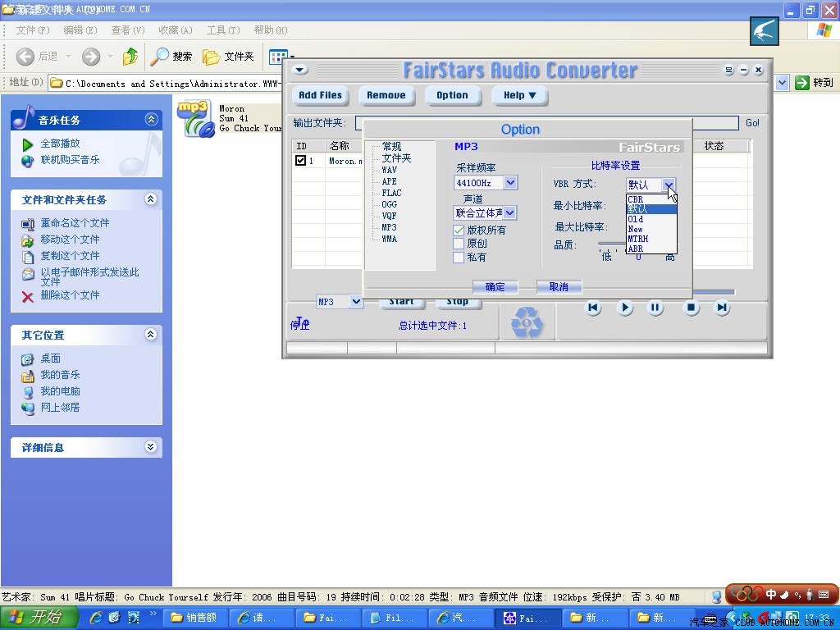Viewport: 840px width, 630px height.
Task: Open the 声道 joint stereo dropdown
Action: click(509, 212)
